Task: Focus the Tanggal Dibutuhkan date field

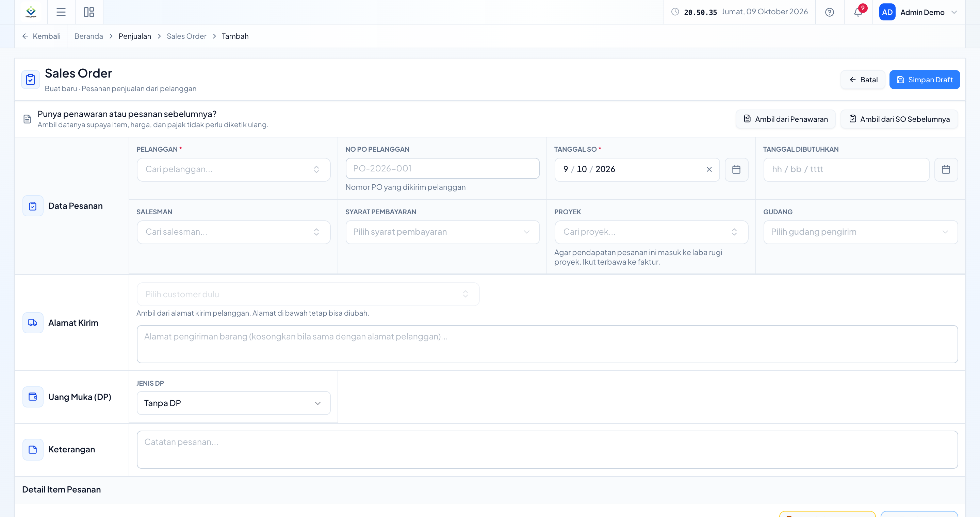Action: pos(846,169)
